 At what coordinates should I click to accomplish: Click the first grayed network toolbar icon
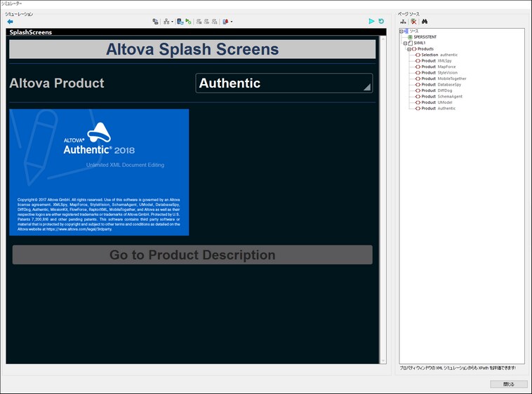(x=199, y=22)
